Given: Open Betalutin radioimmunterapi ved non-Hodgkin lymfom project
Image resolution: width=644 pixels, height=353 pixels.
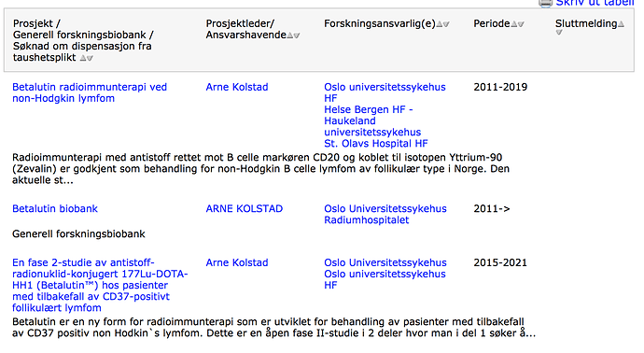Looking at the screenshot, I should point(90,92).
